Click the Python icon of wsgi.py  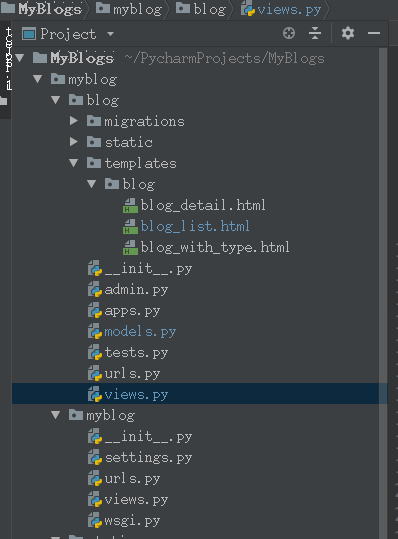tap(95, 520)
